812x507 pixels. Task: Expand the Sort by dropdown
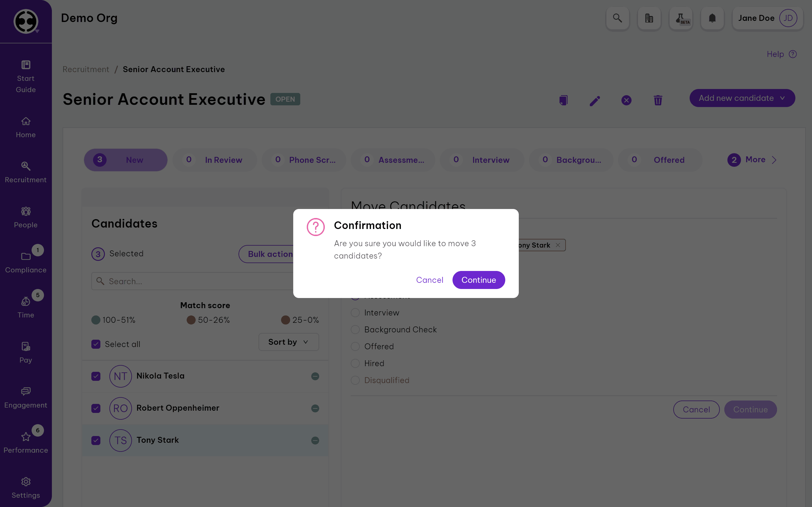[x=288, y=342]
